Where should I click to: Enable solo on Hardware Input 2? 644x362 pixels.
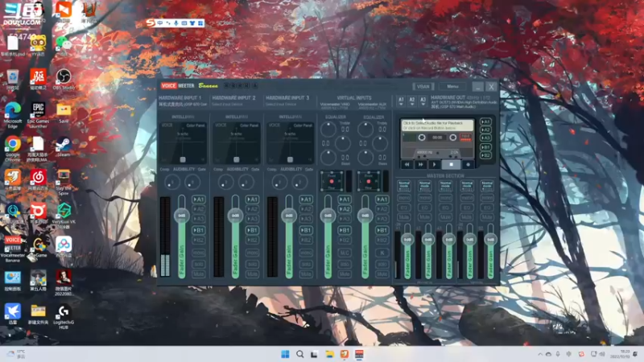pyautogui.click(x=252, y=264)
